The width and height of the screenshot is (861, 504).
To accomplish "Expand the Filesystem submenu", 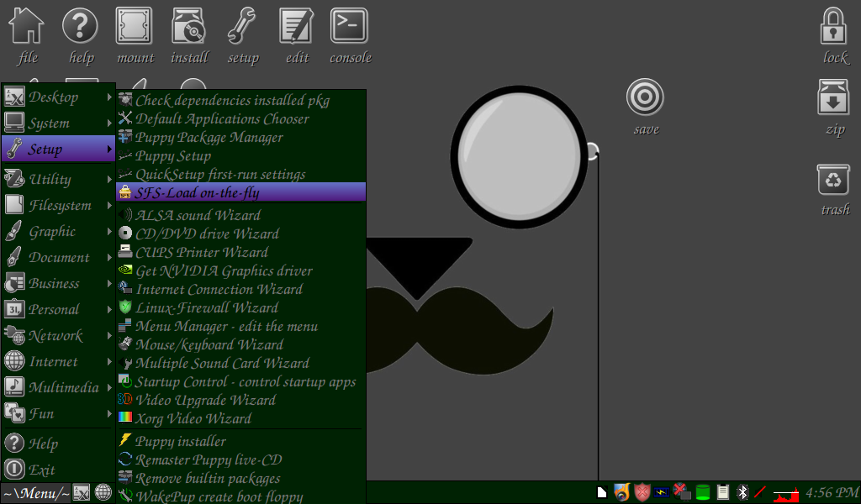I will click(x=58, y=205).
